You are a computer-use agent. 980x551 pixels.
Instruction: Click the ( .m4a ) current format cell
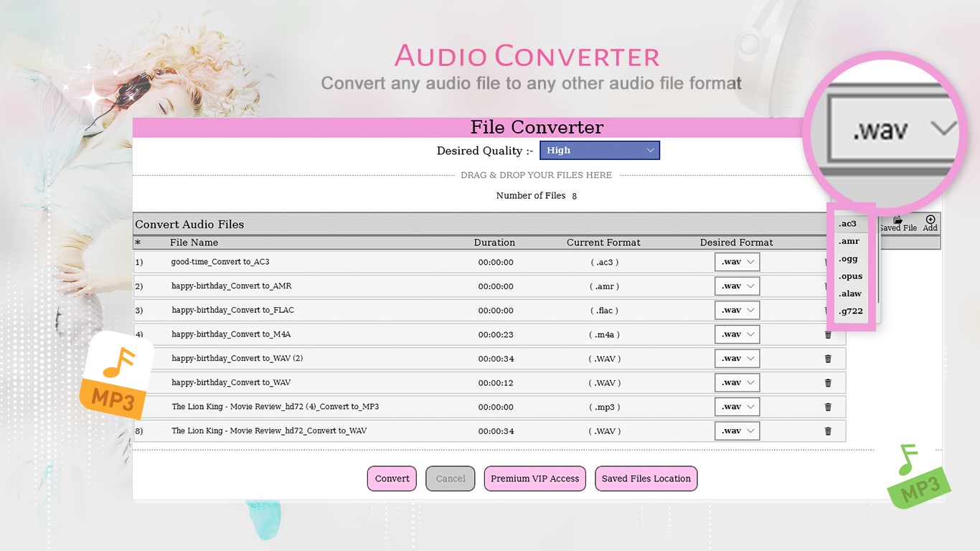click(x=604, y=335)
